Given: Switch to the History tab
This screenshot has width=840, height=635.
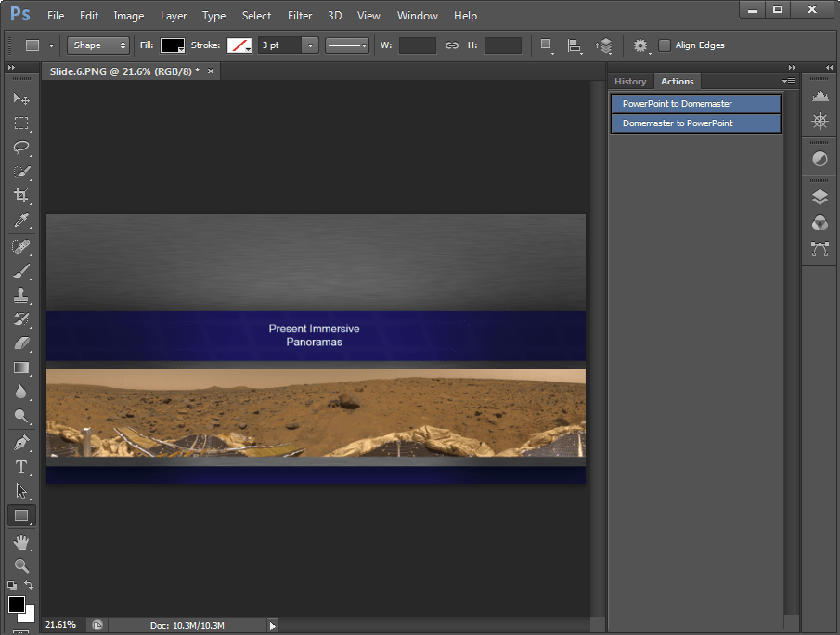Looking at the screenshot, I should click(x=630, y=82).
